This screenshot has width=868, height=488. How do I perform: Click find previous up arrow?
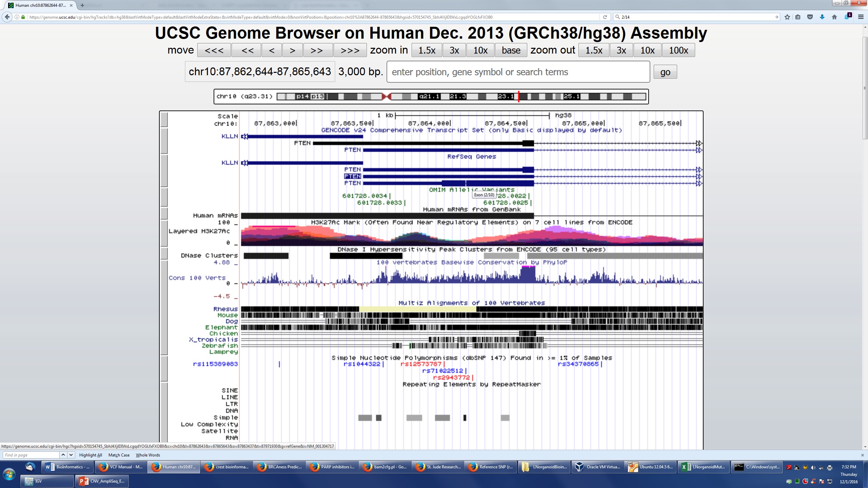[63, 455]
